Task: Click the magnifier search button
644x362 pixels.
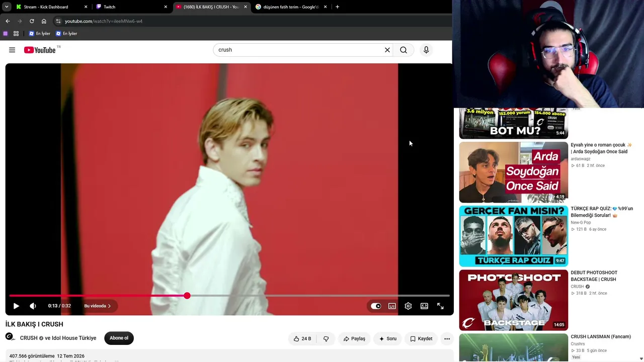Action: [404, 50]
